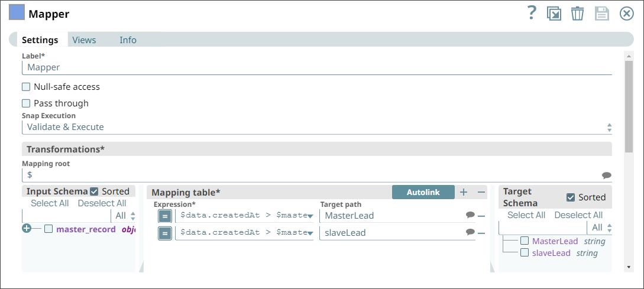644x289 pixels.
Task: Enable Null-safe access checkbox
Action: 26,87
